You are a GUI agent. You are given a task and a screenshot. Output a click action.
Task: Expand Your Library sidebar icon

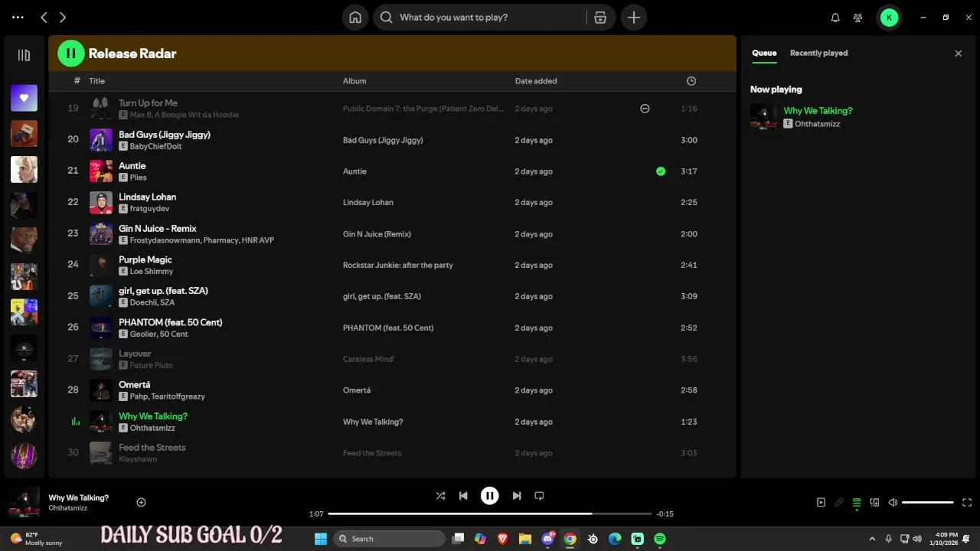pyautogui.click(x=24, y=55)
